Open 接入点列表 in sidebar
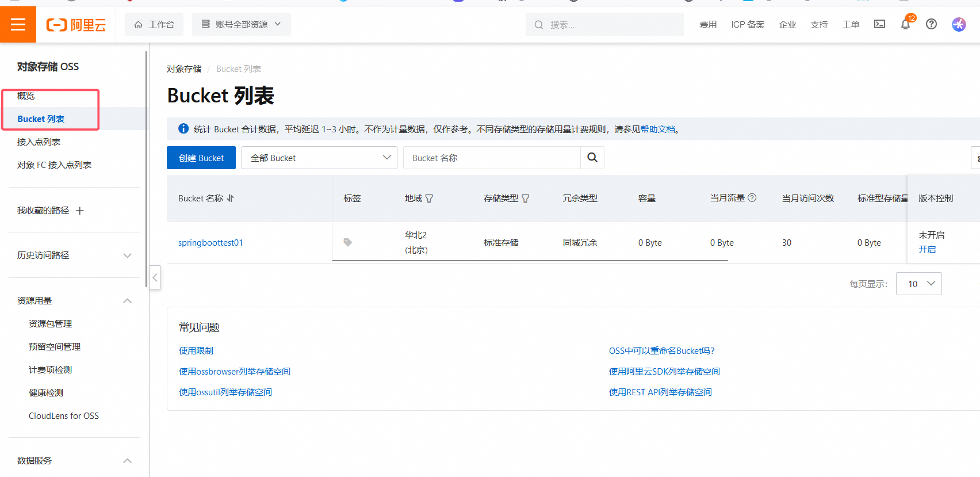This screenshot has height=477, width=980. coord(39,142)
